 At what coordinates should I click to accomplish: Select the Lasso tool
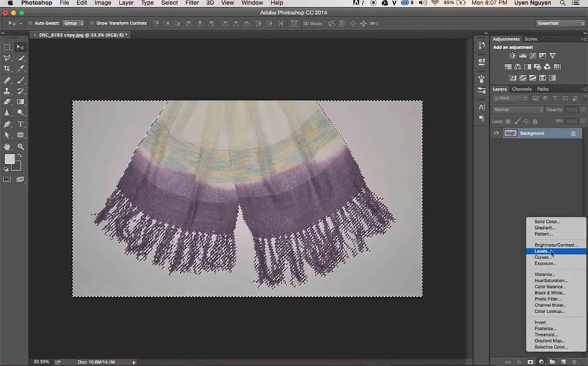click(x=7, y=58)
